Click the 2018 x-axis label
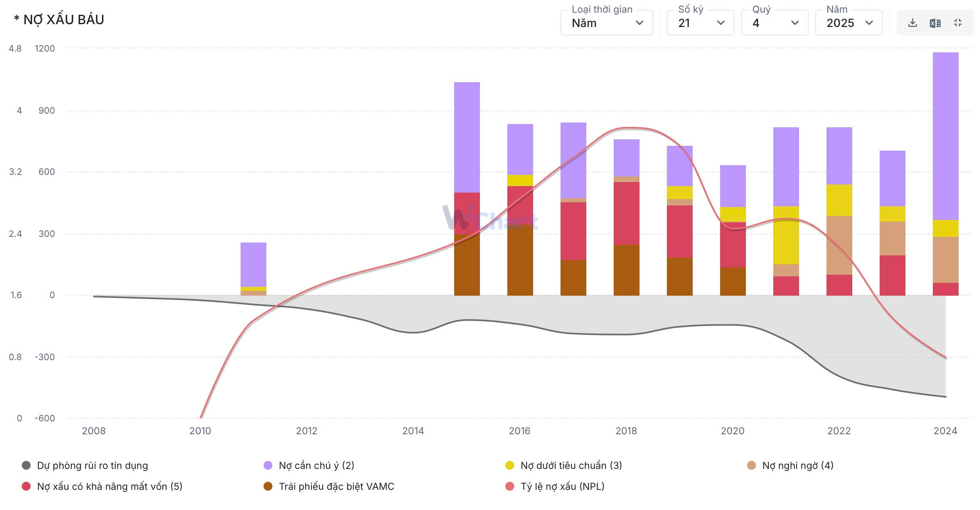This screenshot has width=980, height=510. tap(626, 431)
